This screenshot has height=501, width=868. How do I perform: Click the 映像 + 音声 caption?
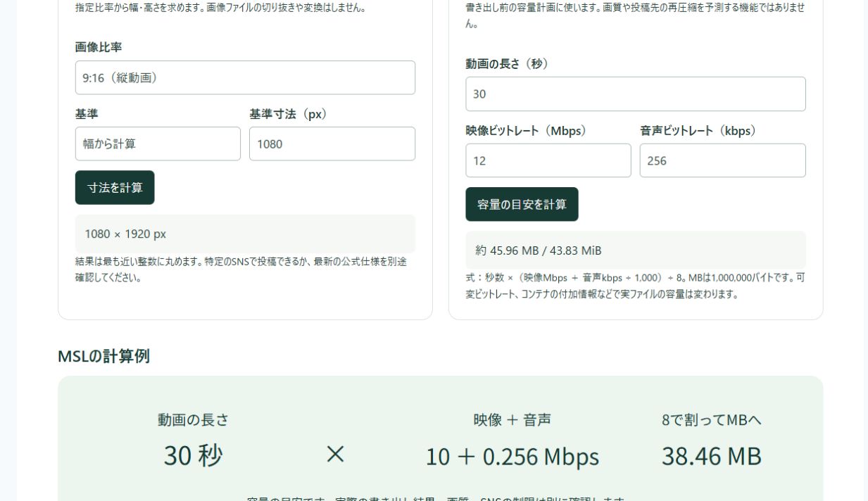(512, 420)
